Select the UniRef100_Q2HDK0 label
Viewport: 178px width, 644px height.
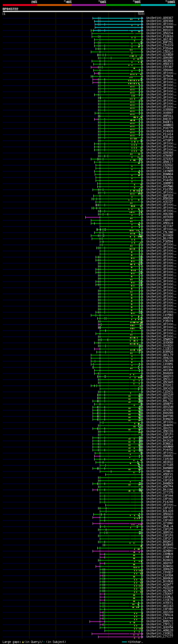160,551
